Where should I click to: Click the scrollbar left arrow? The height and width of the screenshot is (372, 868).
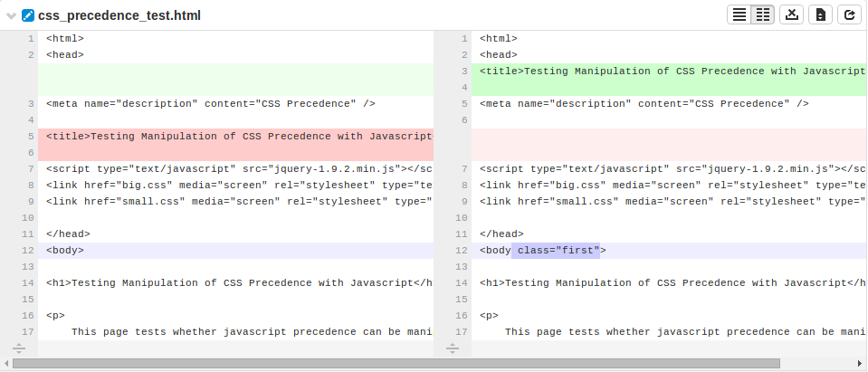(x=5, y=364)
